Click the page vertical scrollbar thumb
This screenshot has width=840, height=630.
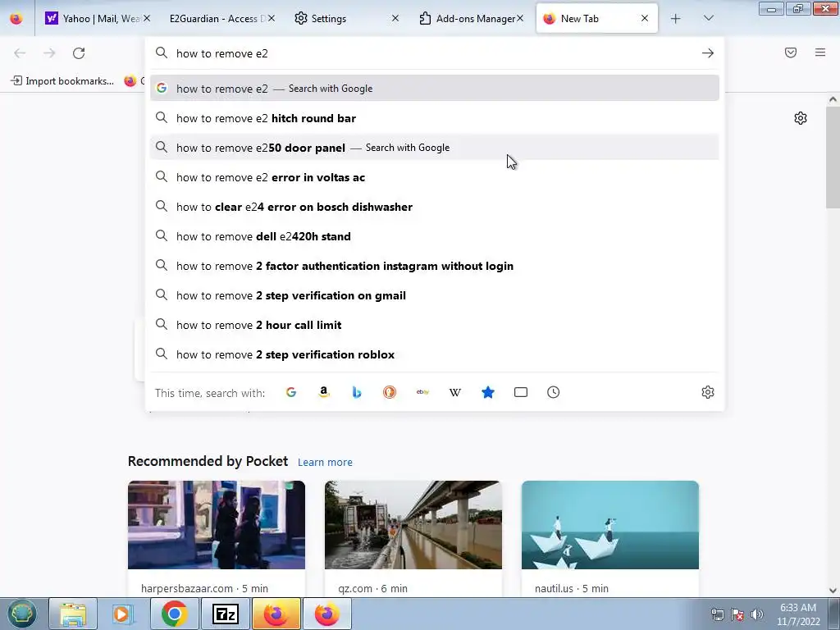pyautogui.click(x=833, y=157)
